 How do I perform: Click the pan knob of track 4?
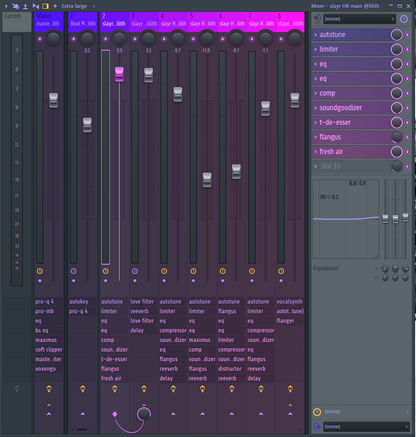(178, 39)
